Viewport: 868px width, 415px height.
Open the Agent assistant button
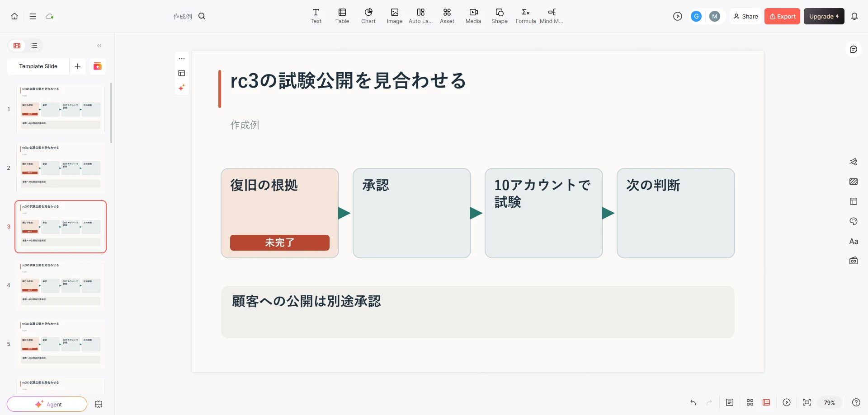[x=47, y=404]
